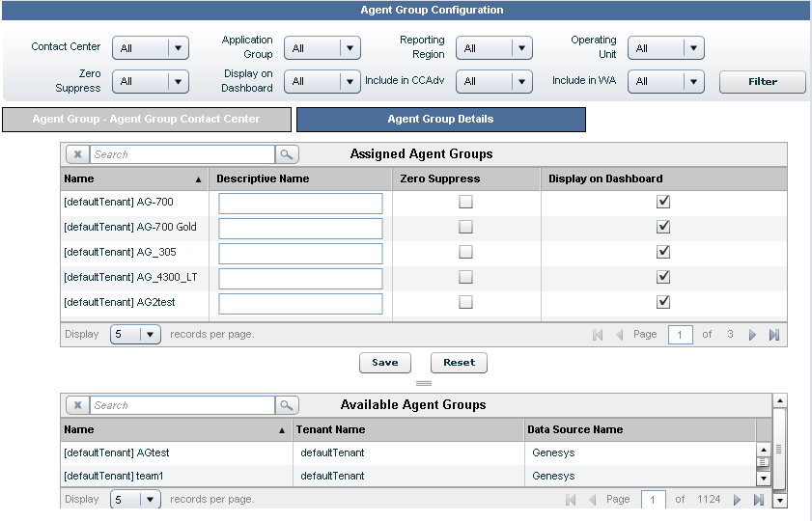Sort by Display on Dashboard column header
Screen dimensions: 812x521
[664, 179]
